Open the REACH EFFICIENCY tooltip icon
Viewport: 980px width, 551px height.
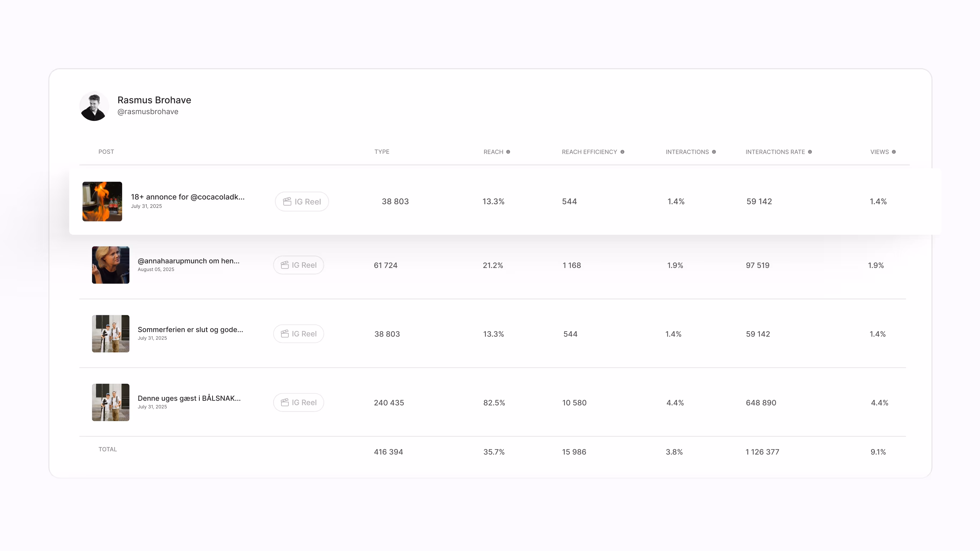(623, 152)
